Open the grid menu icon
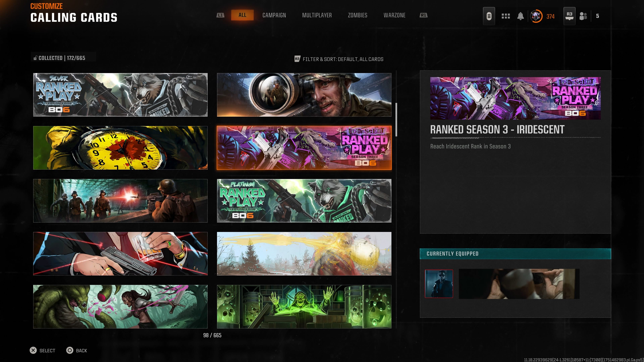 pos(505,16)
